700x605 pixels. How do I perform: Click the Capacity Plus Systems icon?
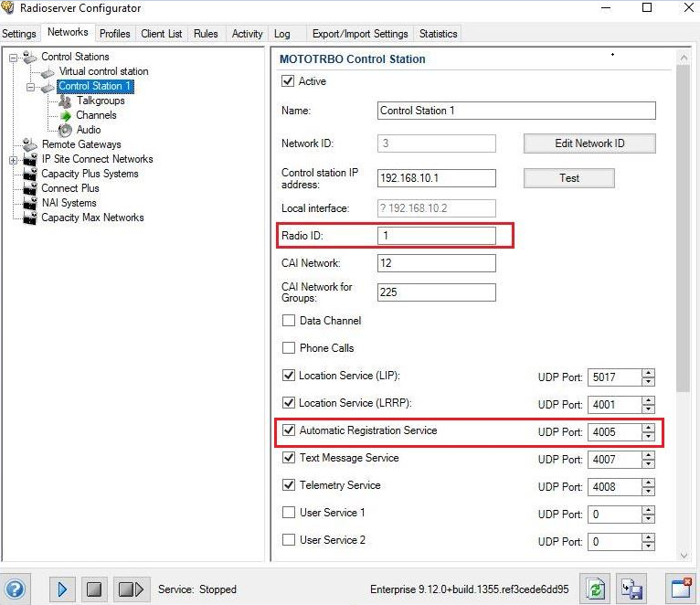(30, 175)
